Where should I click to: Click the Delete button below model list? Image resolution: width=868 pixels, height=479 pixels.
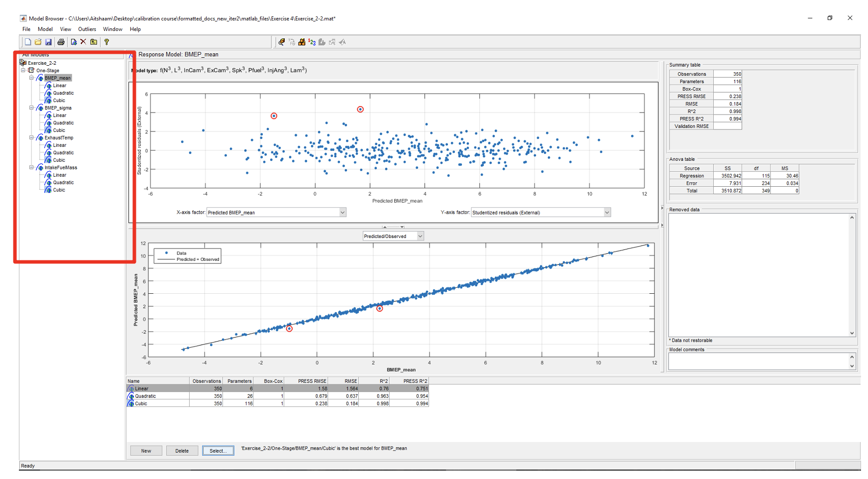tap(182, 451)
